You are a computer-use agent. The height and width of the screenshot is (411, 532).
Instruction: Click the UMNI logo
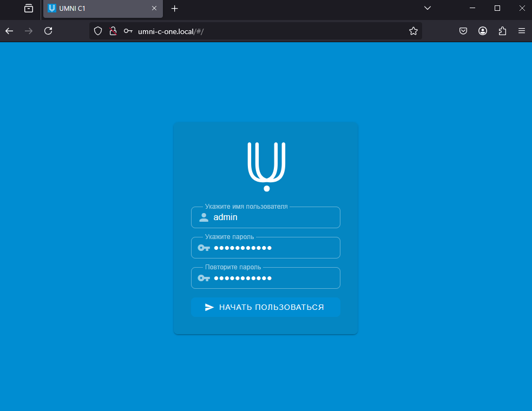pyautogui.click(x=266, y=167)
